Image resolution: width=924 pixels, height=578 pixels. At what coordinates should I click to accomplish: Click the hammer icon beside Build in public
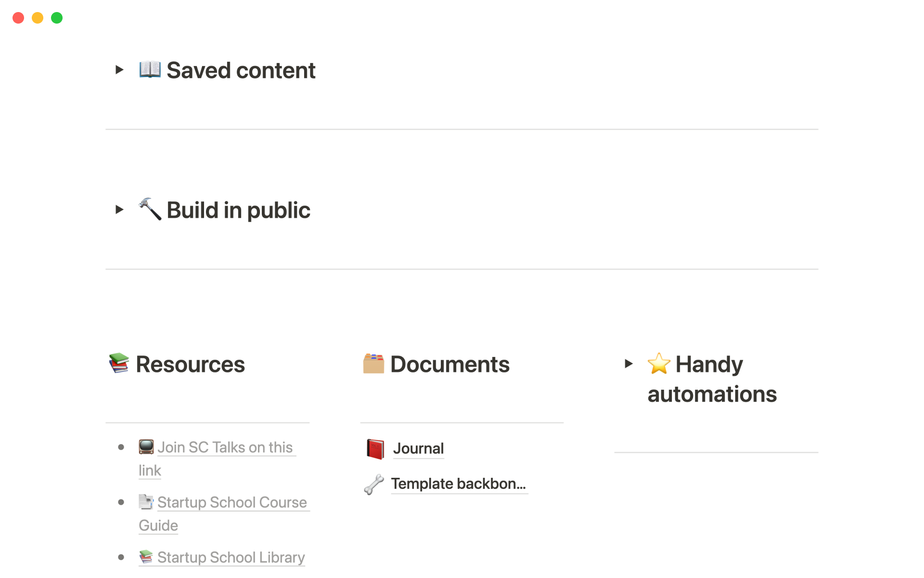tap(150, 209)
